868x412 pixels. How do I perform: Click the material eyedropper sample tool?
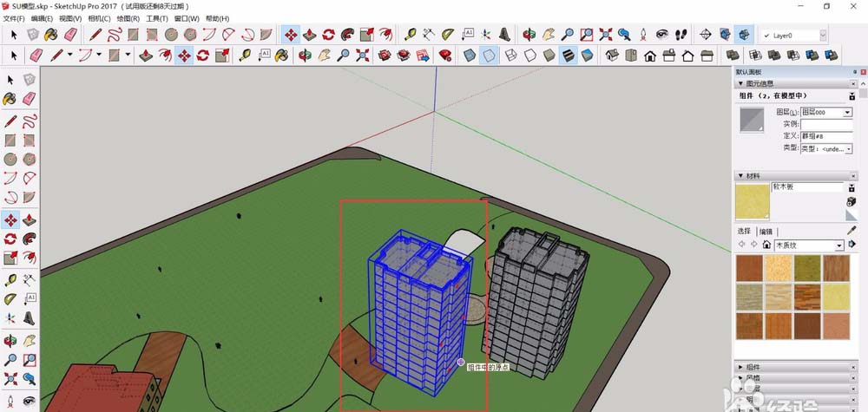coord(852,231)
